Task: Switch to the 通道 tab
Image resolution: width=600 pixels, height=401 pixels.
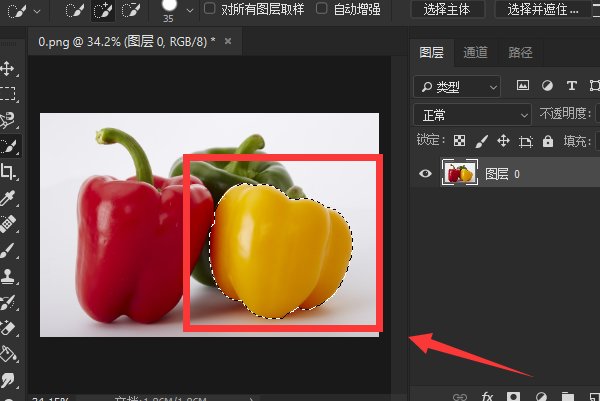Action: click(x=476, y=52)
